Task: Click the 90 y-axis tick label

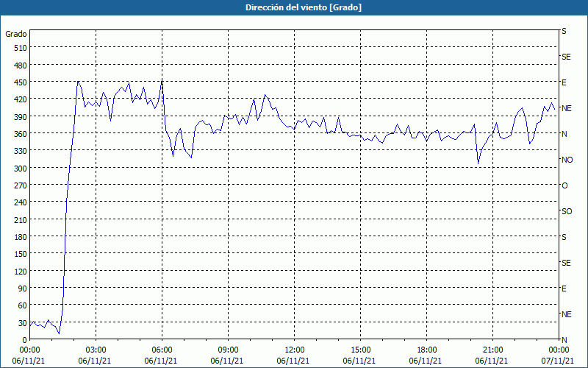Action: point(23,289)
